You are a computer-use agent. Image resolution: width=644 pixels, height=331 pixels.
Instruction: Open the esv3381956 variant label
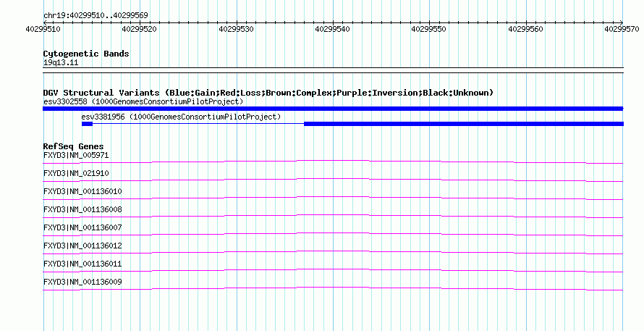(181, 117)
